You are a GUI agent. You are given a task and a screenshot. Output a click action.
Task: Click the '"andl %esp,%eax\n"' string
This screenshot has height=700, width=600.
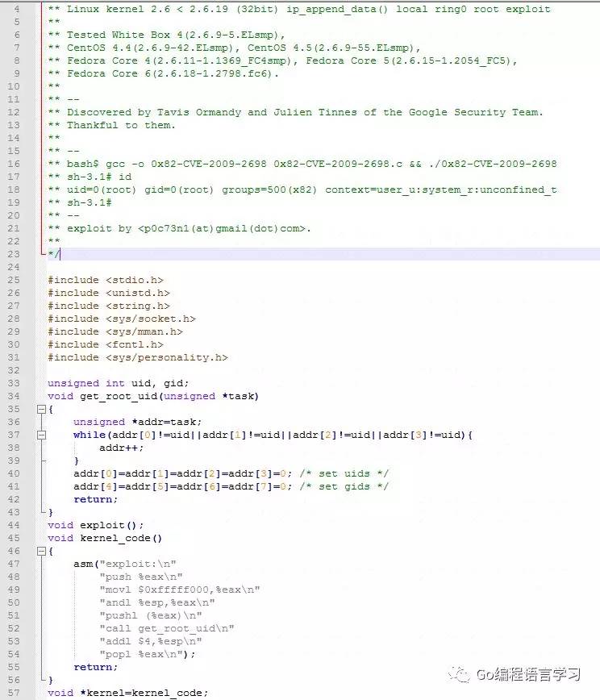coord(156,602)
